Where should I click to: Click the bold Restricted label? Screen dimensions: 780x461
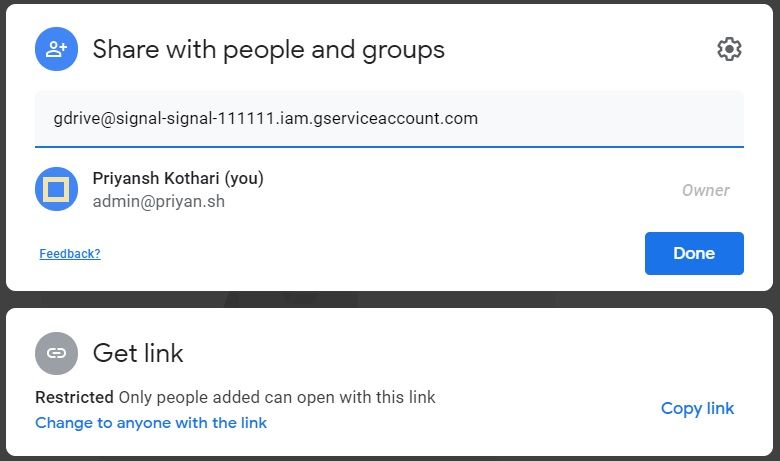click(74, 397)
